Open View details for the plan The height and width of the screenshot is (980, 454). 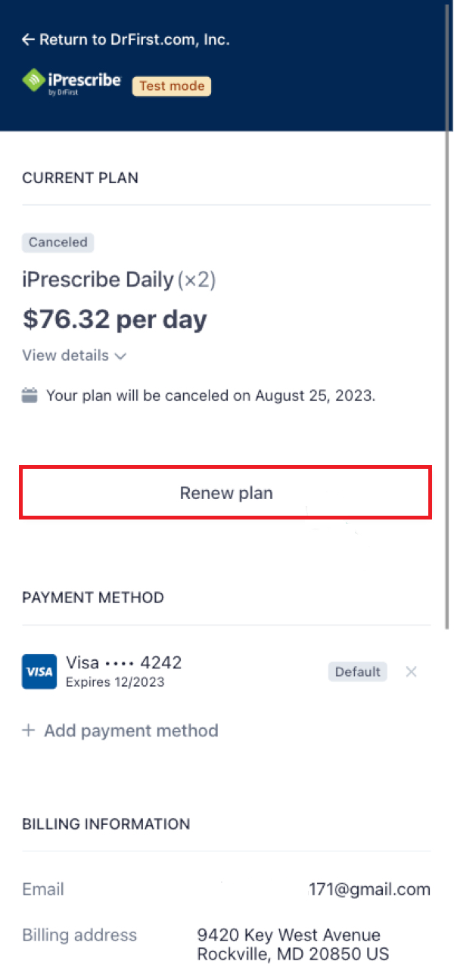(67, 355)
